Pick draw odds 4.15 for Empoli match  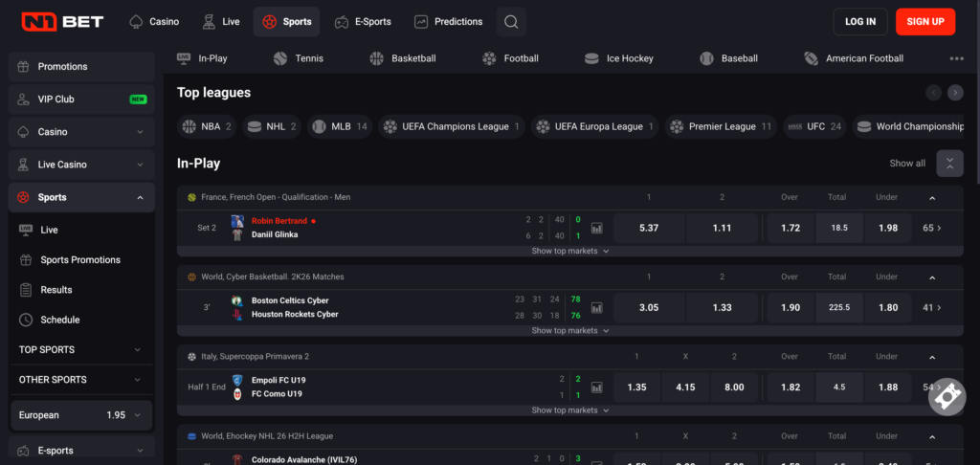point(685,387)
